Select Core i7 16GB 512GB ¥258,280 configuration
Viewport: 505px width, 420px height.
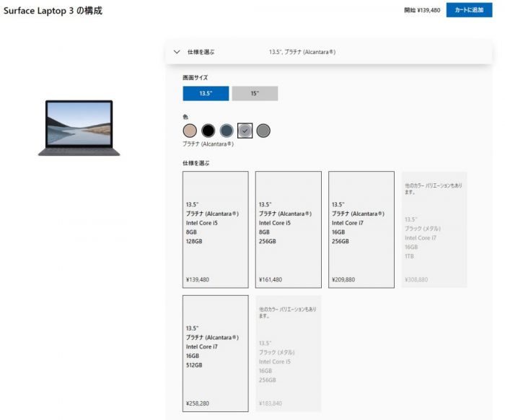click(216, 354)
